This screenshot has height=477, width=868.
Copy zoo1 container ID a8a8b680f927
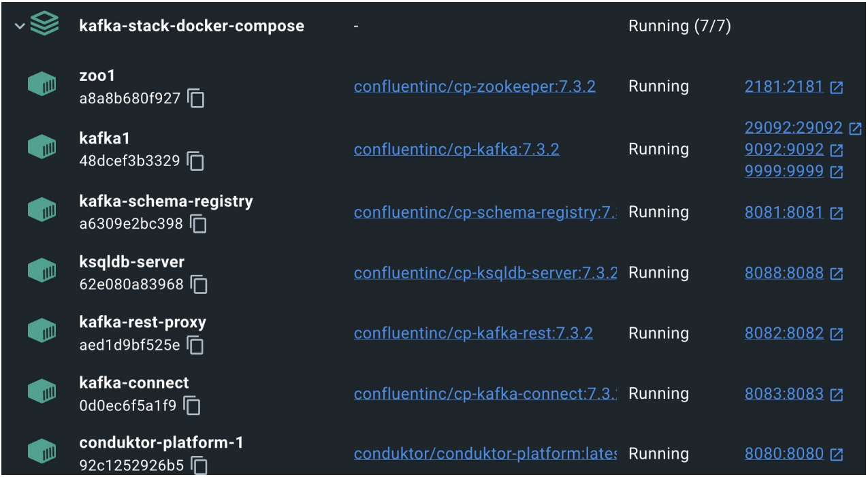(196, 99)
